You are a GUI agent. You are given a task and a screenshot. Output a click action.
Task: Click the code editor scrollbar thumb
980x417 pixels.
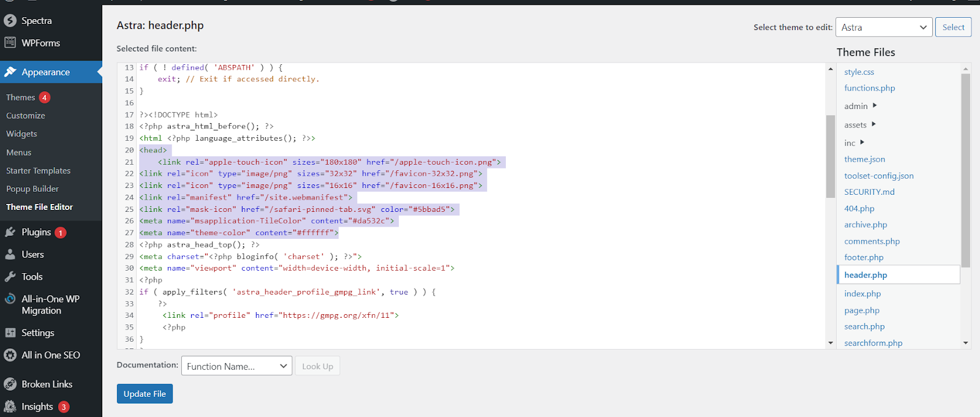click(x=831, y=156)
